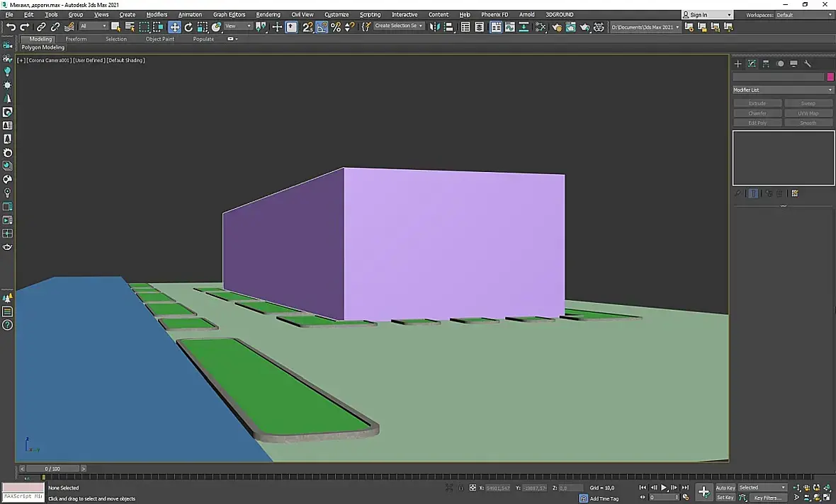The width and height of the screenshot is (836, 504).
Task: Switch to the Object Paint ribbon tab
Action: tap(160, 39)
